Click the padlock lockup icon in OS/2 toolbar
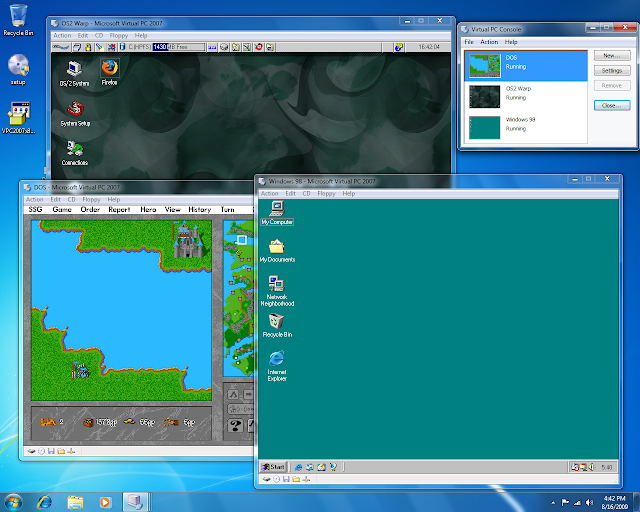Viewport: 640px width, 512px height. point(88,47)
